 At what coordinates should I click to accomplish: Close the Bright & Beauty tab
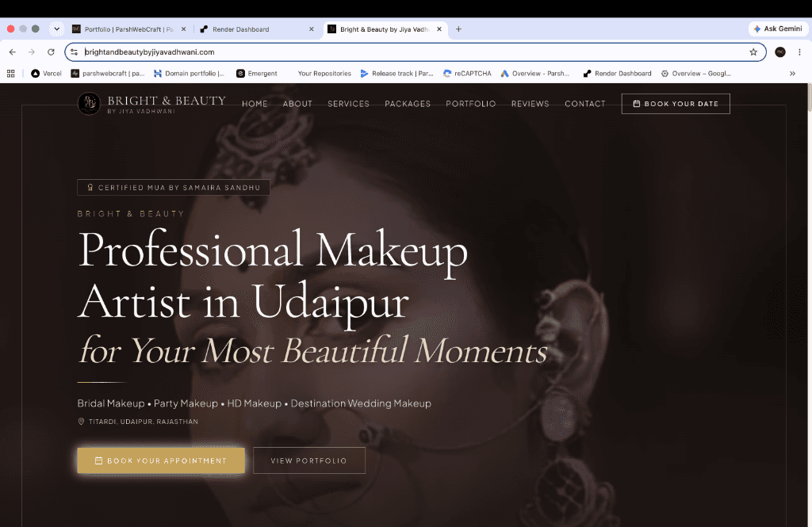(x=439, y=29)
